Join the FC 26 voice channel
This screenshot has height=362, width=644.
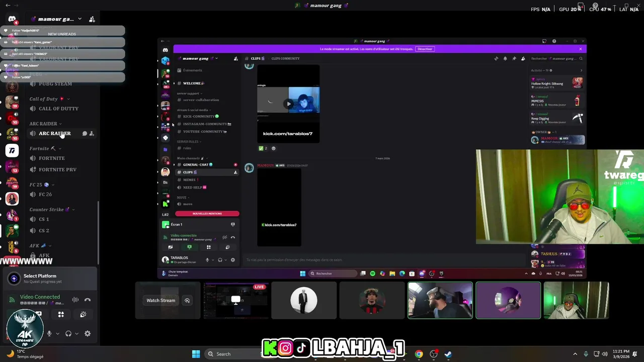(45, 195)
